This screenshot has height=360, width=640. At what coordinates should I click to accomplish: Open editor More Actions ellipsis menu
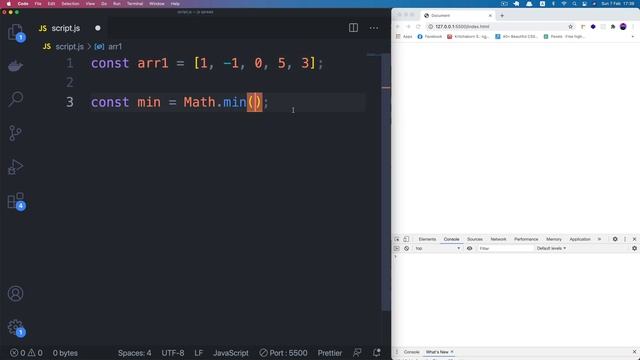click(374, 28)
